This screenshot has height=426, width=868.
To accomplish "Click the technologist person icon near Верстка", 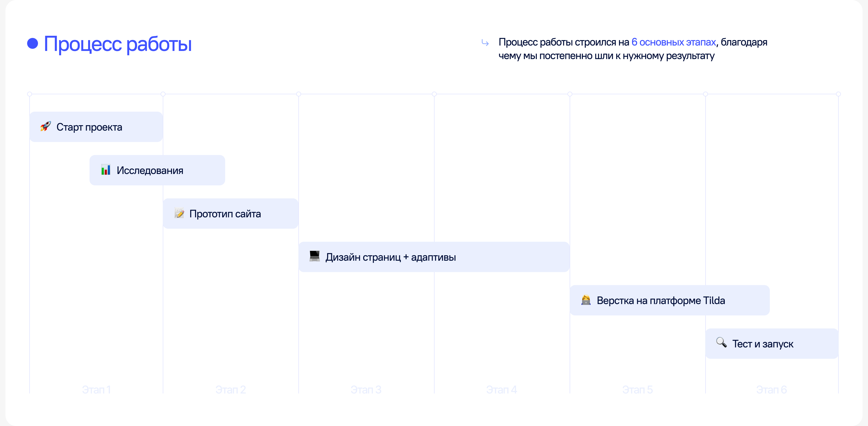I will point(586,300).
